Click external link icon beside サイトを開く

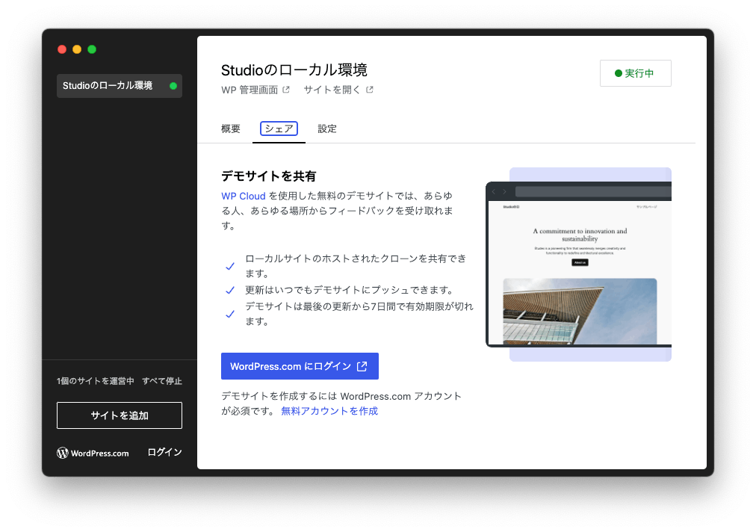(369, 90)
